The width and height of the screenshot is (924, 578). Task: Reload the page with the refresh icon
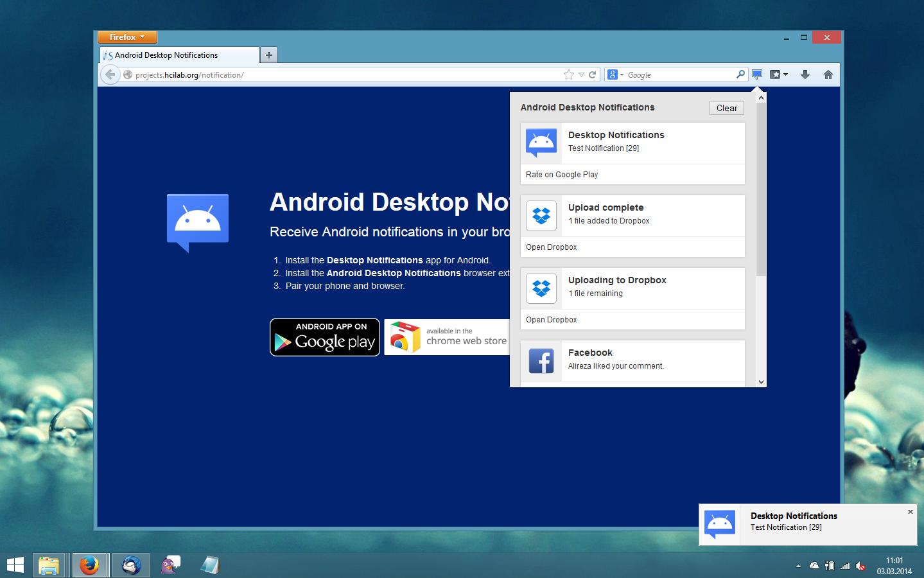pos(593,74)
